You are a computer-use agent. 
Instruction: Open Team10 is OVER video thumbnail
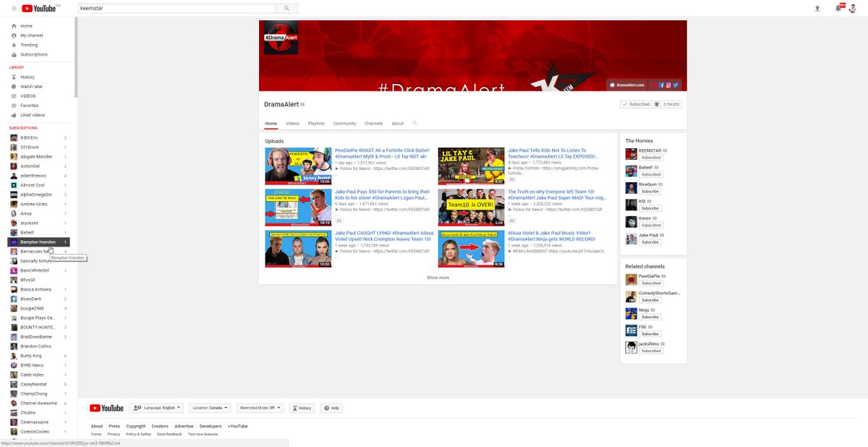coord(471,207)
